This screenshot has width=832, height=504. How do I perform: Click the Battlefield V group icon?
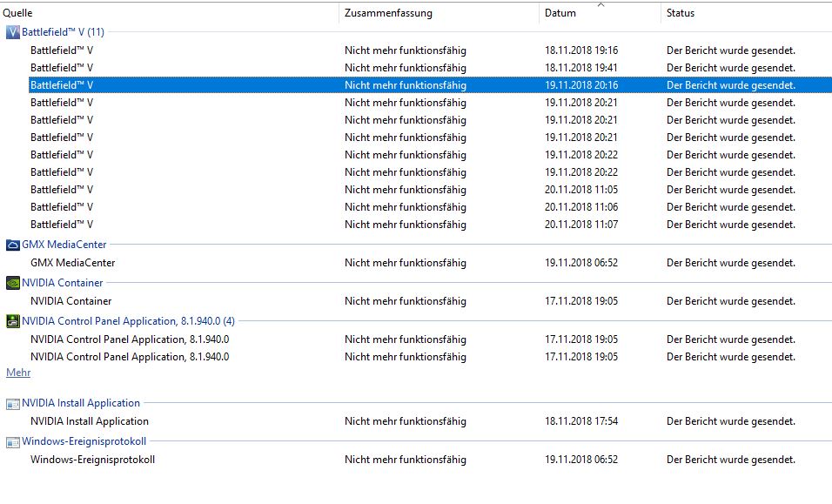[x=13, y=32]
